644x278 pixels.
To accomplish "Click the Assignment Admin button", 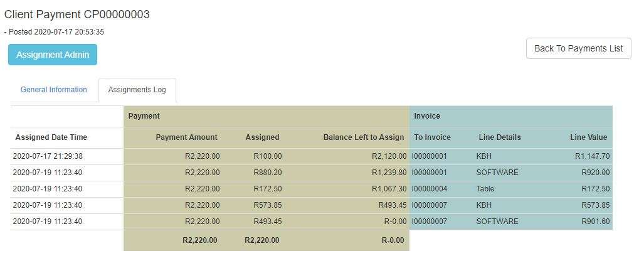I will [x=53, y=55].
